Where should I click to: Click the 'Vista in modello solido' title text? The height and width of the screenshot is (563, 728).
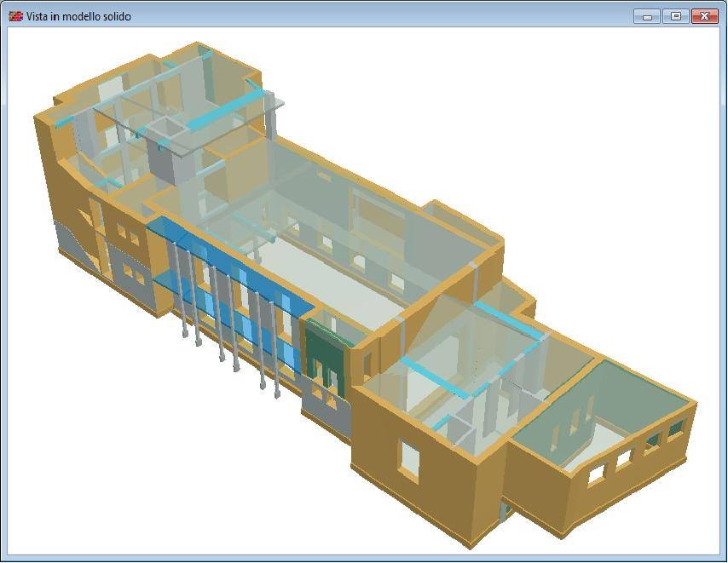78,17
